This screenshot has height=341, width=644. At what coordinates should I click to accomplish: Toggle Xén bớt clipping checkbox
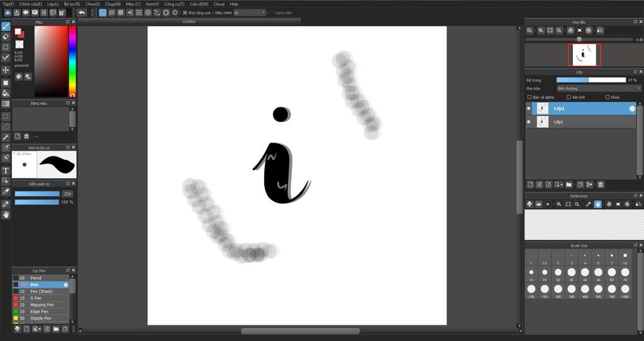(x=569, y=97)
